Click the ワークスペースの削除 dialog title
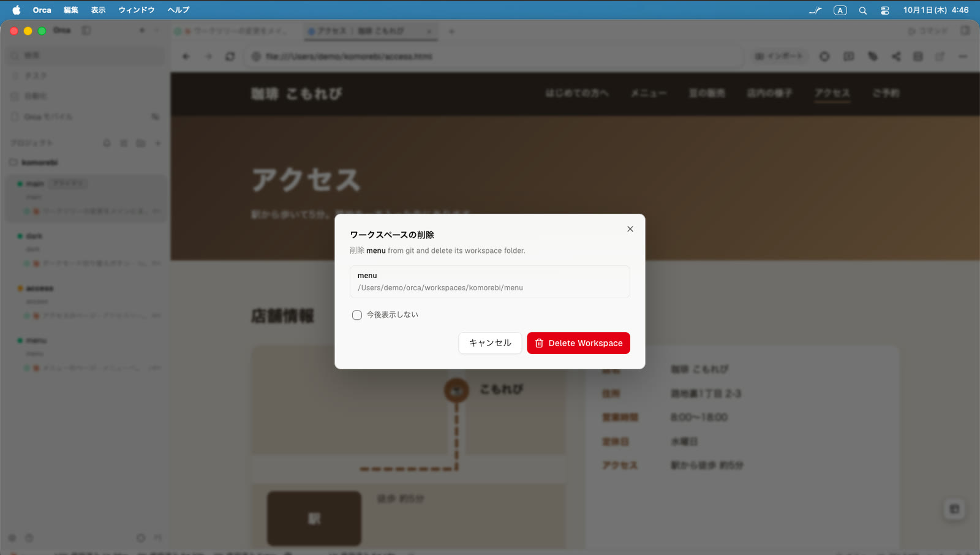The width and height of the screenshot is (980, 555). (x=392, y=235)
